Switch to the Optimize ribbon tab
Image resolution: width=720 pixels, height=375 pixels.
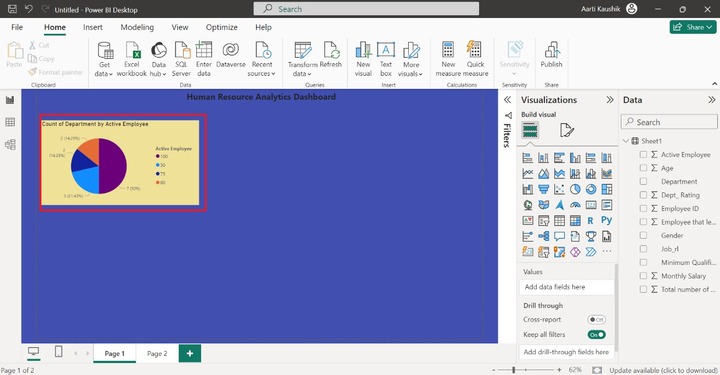(221, 27)
